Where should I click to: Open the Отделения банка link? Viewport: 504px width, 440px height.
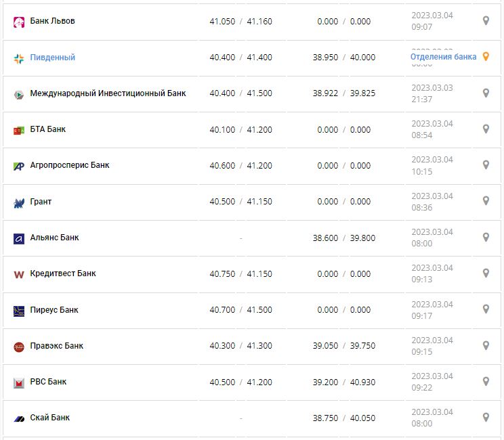tap(443, 57)
